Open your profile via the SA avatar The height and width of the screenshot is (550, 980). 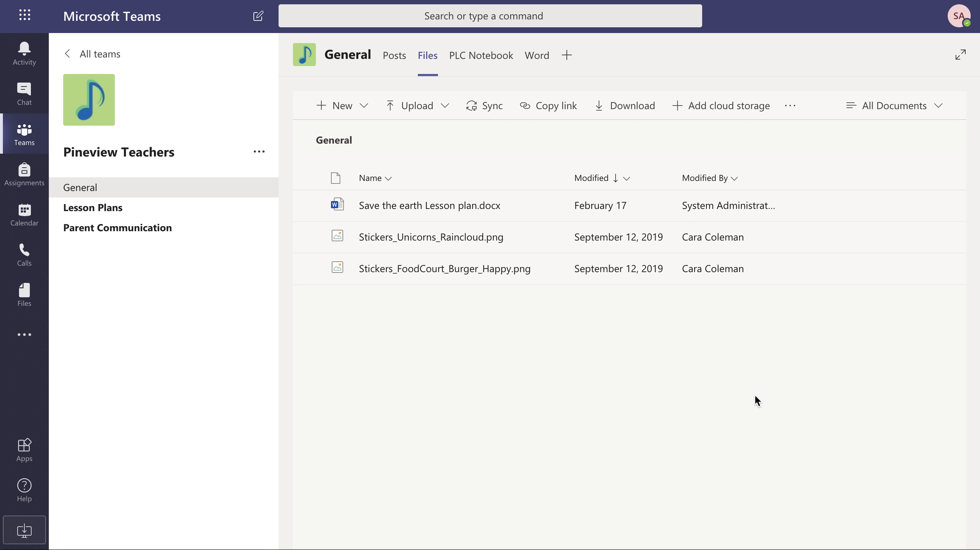click(959, 16)
